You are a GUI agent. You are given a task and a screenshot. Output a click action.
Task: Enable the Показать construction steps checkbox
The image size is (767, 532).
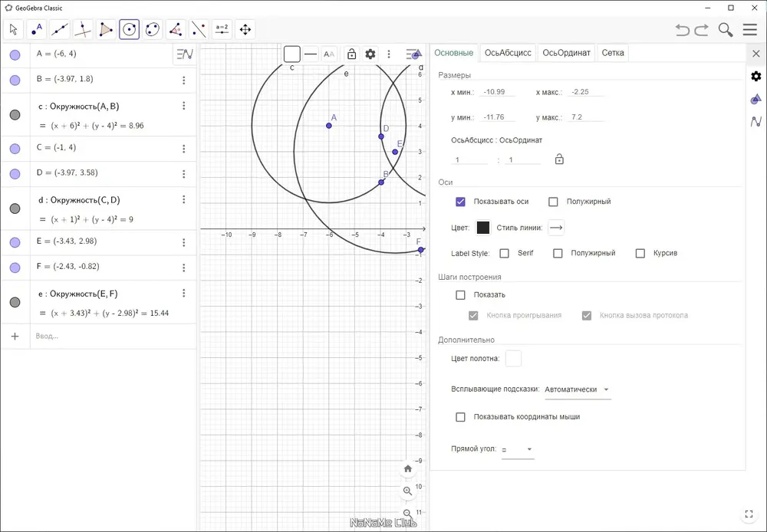(460, 295)
